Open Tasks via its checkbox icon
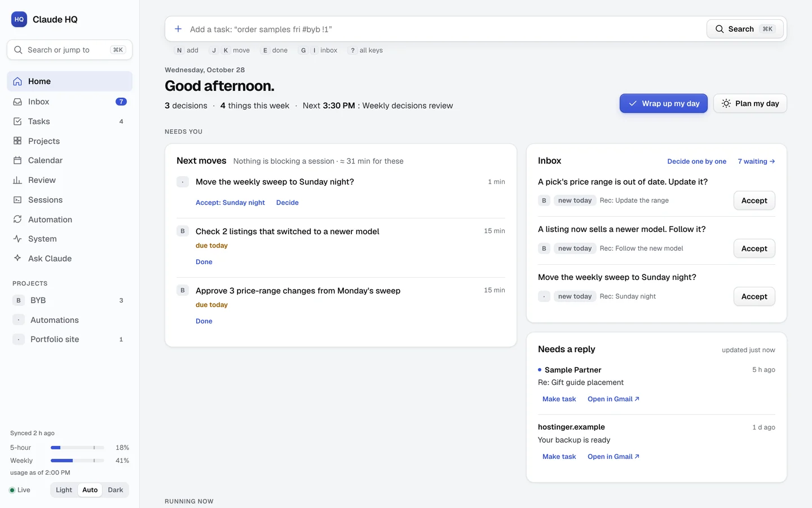The image size is (812, 508). click(17, 121)
